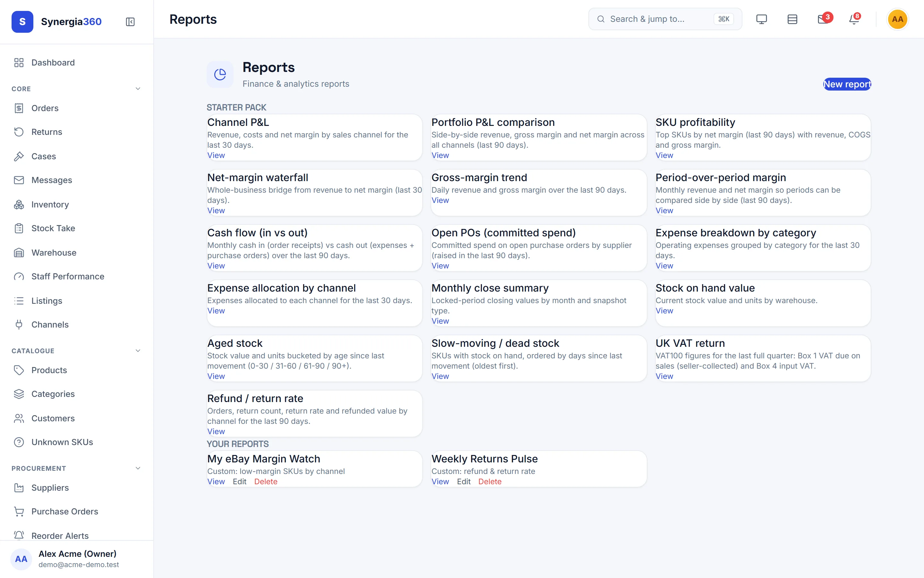The image size is (924, 578).
Task: Click the Stock Take clipboard icon
Action: pos(19,228)
